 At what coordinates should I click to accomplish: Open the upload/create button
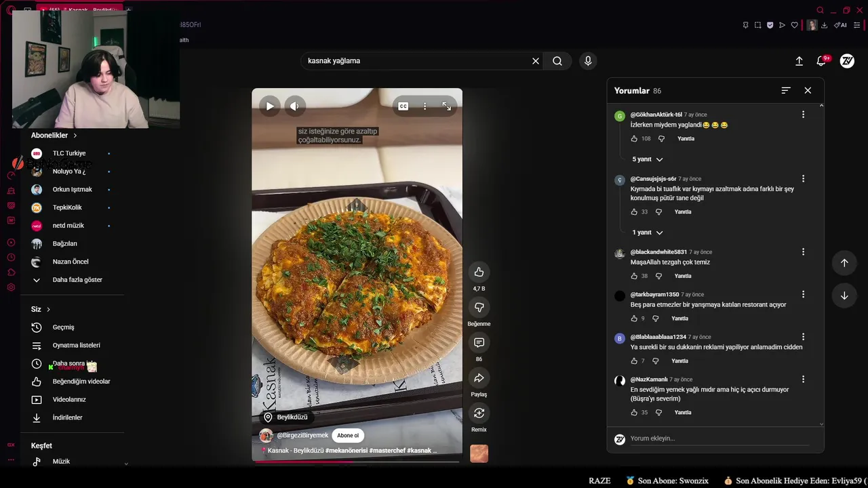[x=799, y=61]
